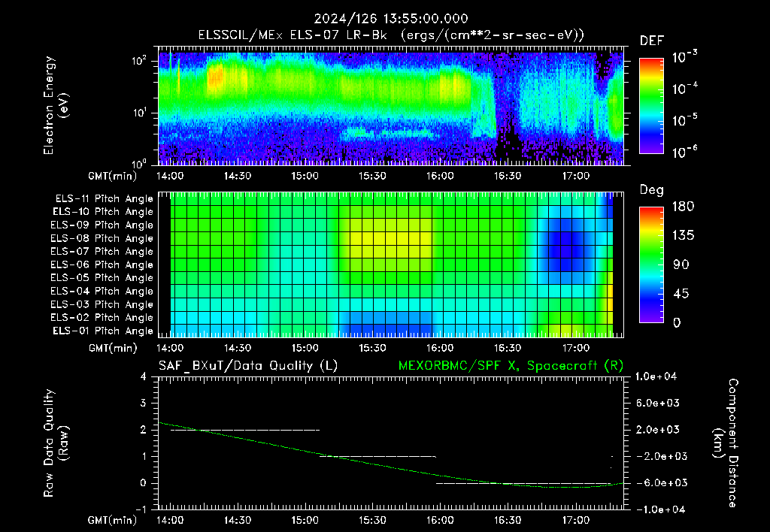
Task: Click the 45 value on Deg scale
Action: click(x=681, y=294)
